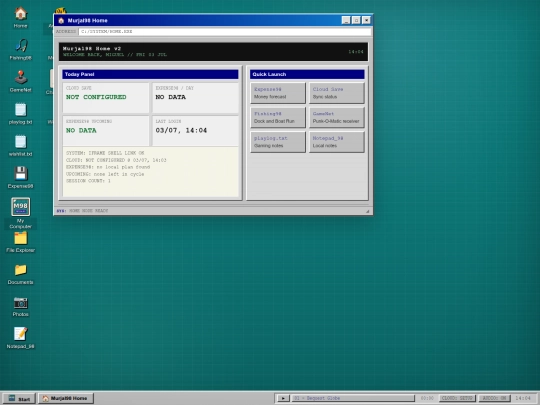540x405 pixels.
Task: Open the Documents folder icon
Action: coord(21,274)
